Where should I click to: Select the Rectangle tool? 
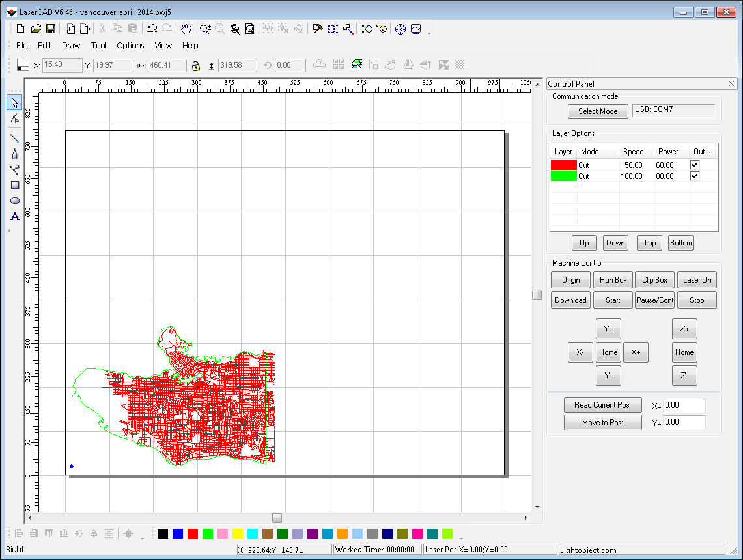14,185
